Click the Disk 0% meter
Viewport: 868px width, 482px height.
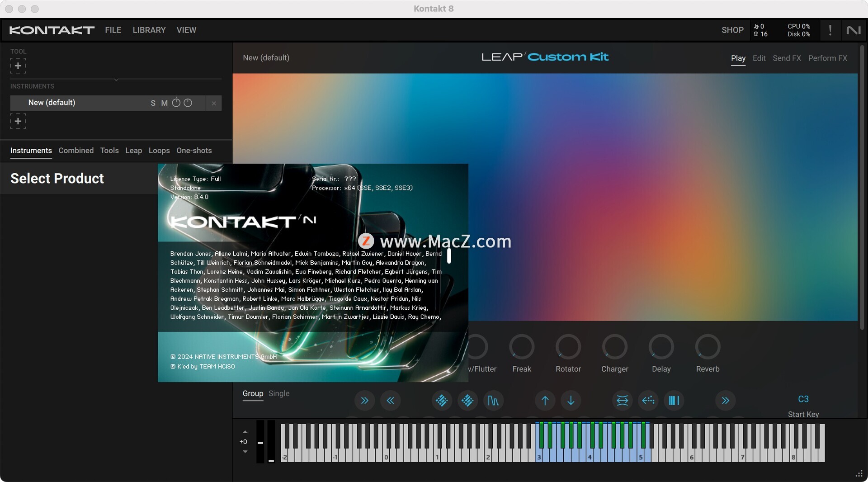tap(799, 34)
